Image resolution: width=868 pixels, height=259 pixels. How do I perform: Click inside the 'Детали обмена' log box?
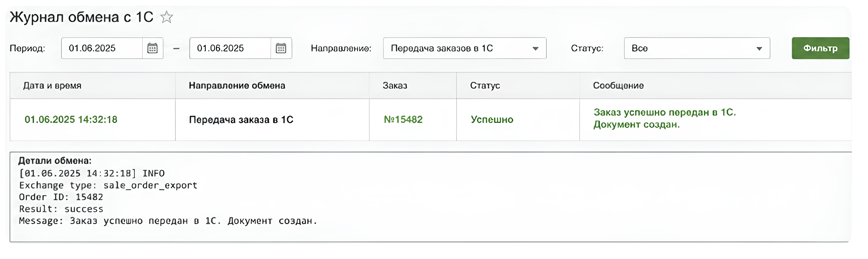tap(431, 197)
